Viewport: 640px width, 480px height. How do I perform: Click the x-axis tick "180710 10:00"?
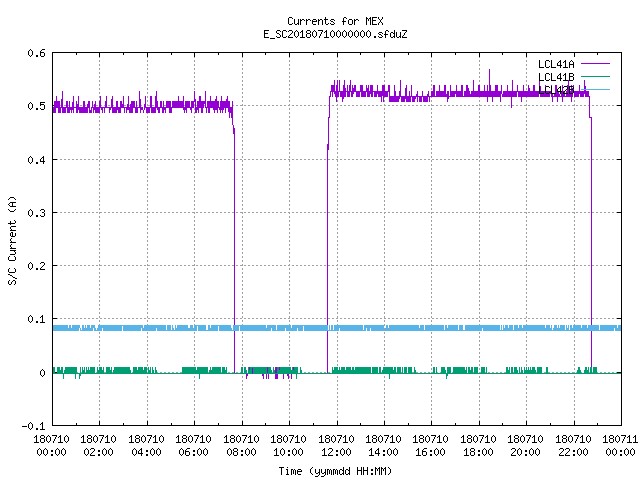[x=288, y=446]
